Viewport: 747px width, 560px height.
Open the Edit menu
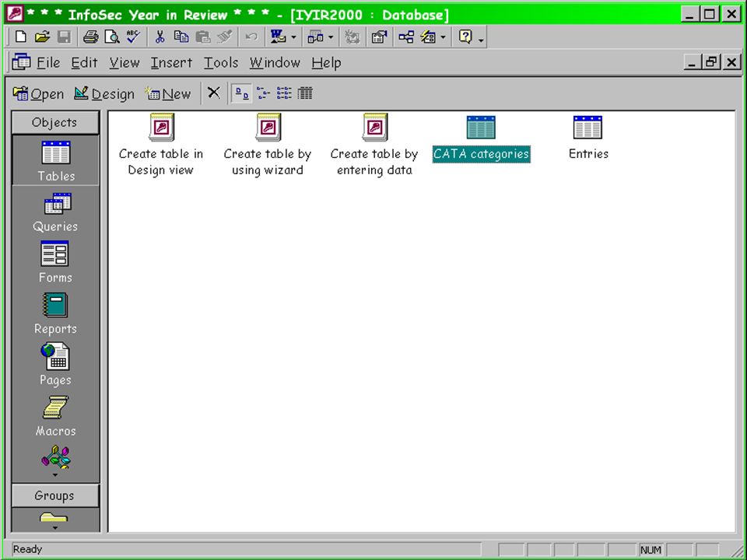point(84,63)
